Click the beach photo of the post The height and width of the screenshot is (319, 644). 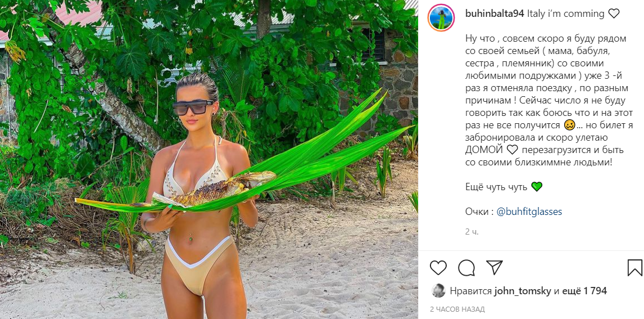tap(208, 160)
